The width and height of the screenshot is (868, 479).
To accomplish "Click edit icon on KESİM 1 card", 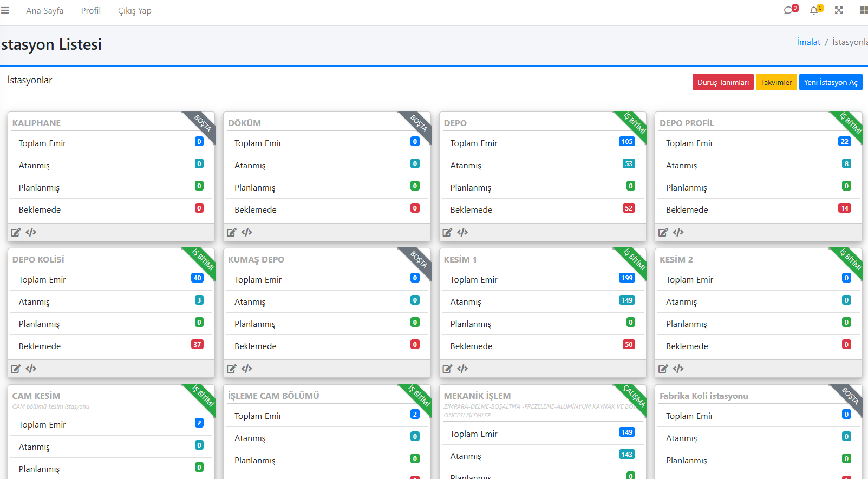I will tap(447, 369).
